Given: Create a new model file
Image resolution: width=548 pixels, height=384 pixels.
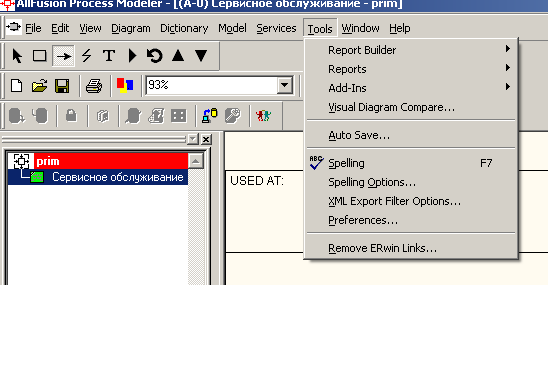Looking at the screenshot, I should pyautogui.click(x=16, y=86).
